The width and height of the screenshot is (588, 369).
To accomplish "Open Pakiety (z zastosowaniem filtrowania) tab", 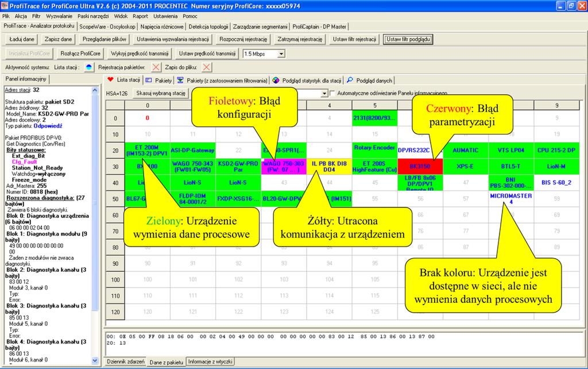I will (x=222, y=80).
